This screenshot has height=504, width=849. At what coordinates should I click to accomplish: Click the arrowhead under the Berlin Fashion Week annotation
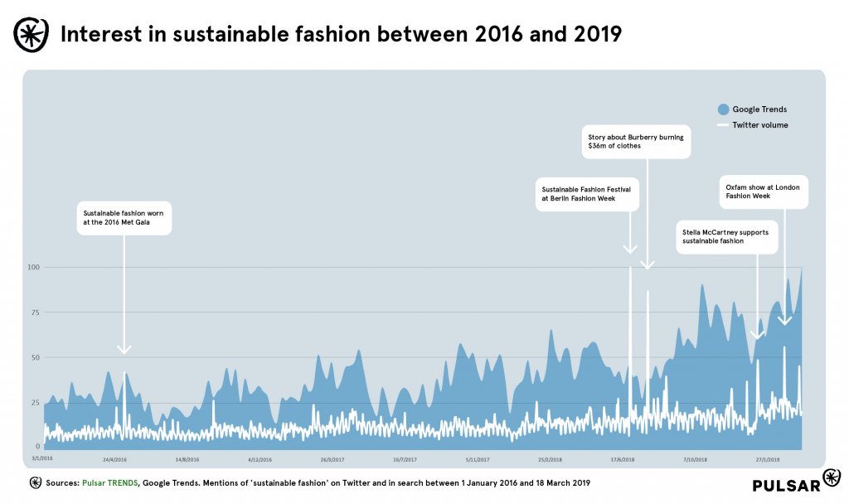pos(630,248)
